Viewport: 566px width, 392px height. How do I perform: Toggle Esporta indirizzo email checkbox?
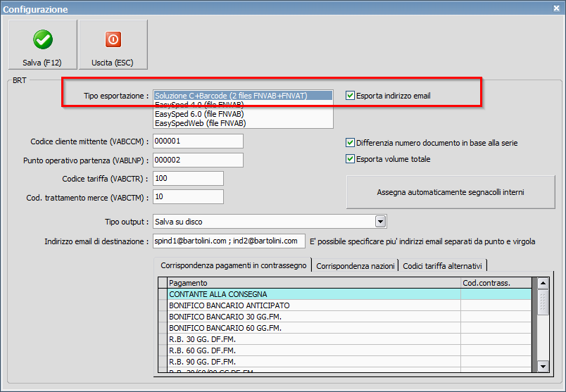pyautogui.click(x=350, y=96)
